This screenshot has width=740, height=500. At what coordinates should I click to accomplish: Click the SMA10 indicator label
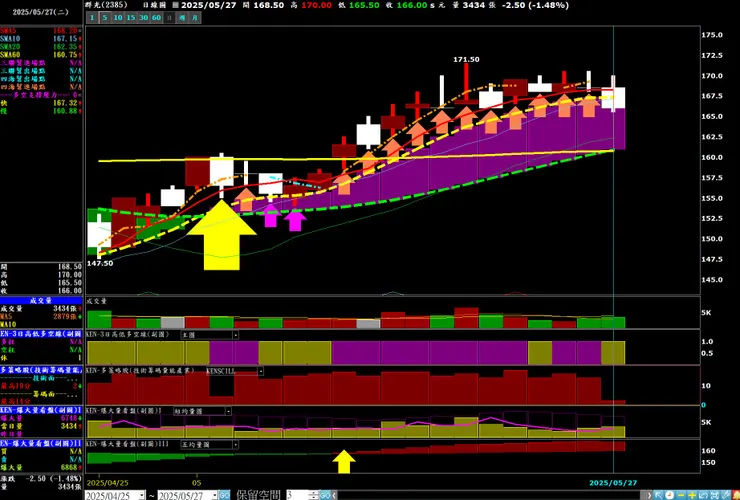point(10,39)
